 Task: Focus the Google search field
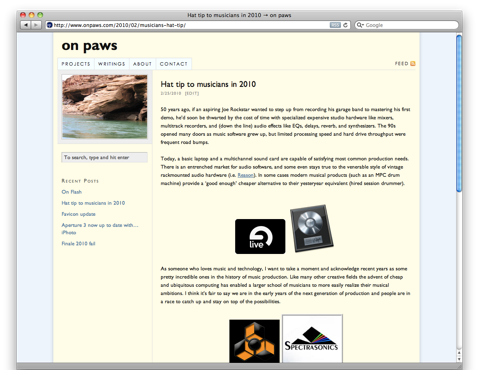[406, 25]
